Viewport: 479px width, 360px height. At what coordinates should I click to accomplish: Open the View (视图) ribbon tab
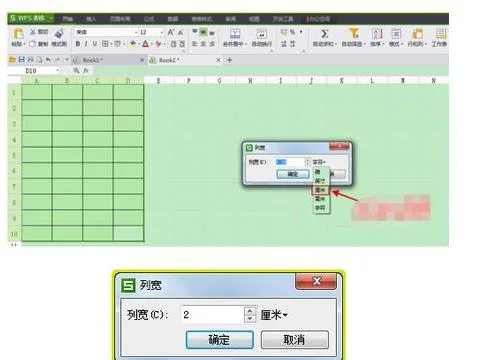254,19
